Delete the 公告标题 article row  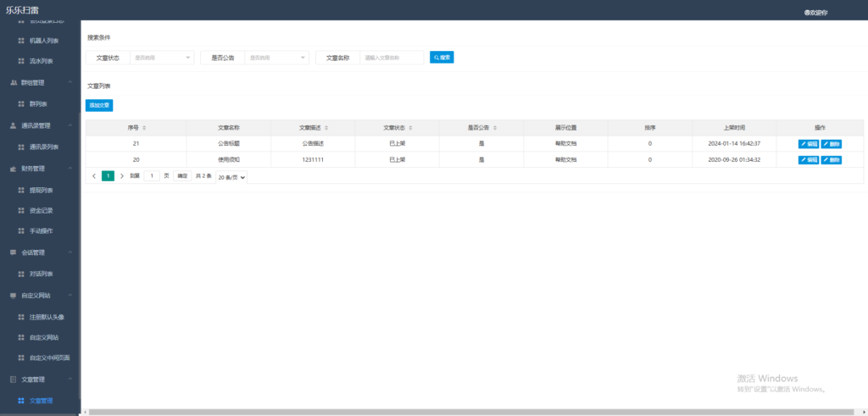click(831, 144)
